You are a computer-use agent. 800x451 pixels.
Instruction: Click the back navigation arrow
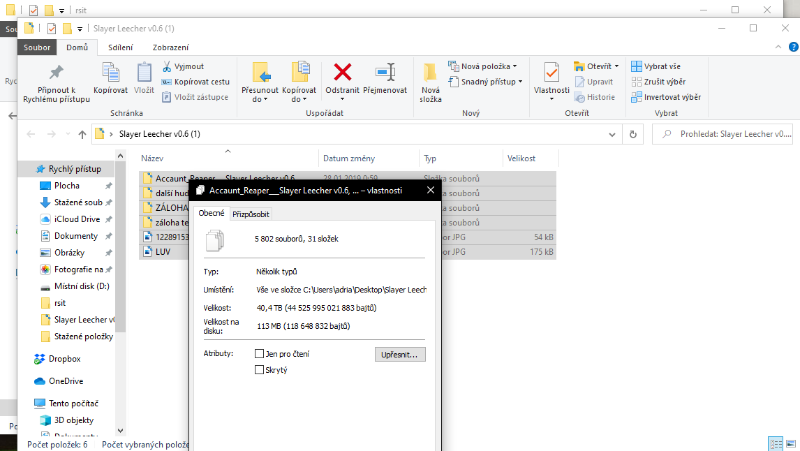click(31, 134)
